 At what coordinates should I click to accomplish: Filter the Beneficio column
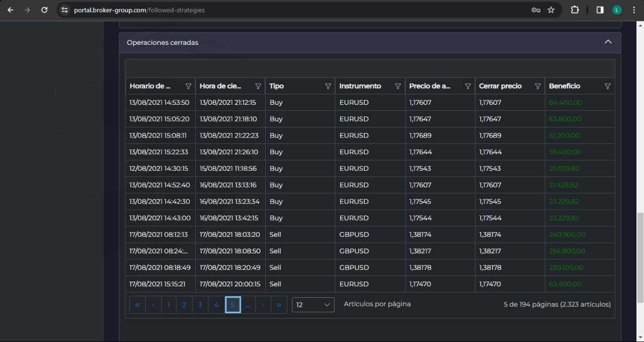(x=607, y=86)
